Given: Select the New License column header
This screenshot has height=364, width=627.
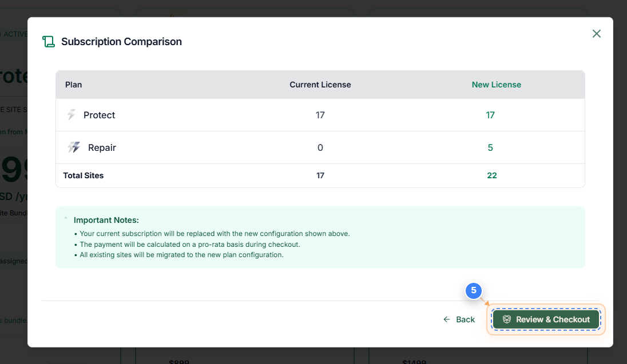Looking at the screenshot, I should click(x=496, y=84).
